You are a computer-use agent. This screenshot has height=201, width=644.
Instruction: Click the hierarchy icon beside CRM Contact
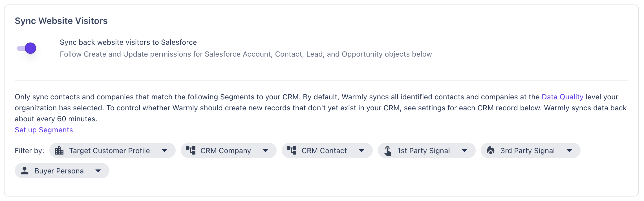(292, 151)
